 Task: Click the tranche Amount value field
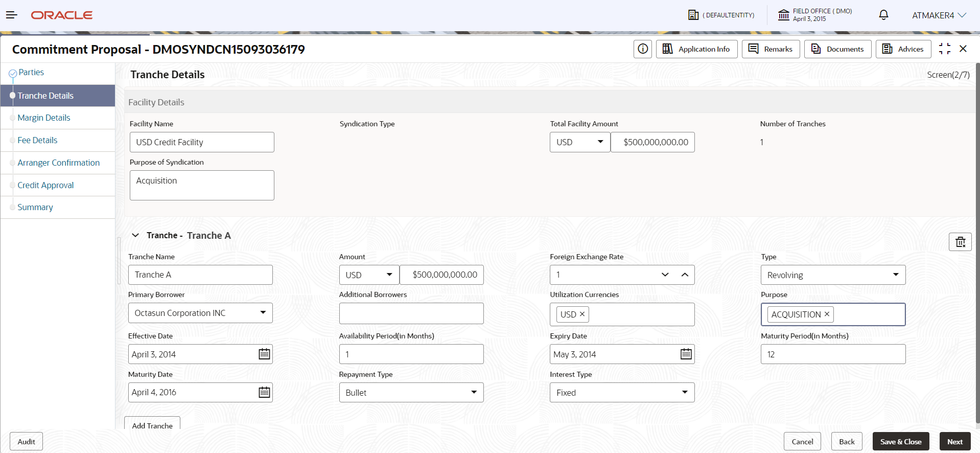[442, 275]
